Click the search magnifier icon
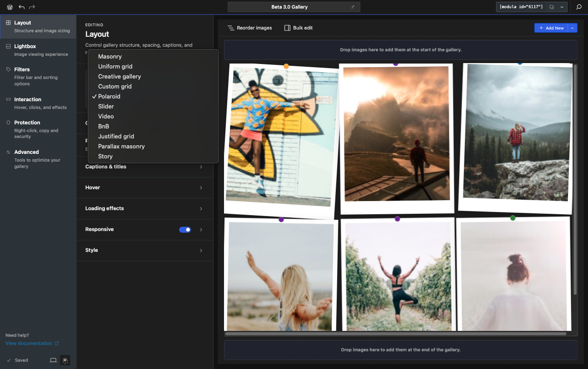588x369 pixels. 579,7
